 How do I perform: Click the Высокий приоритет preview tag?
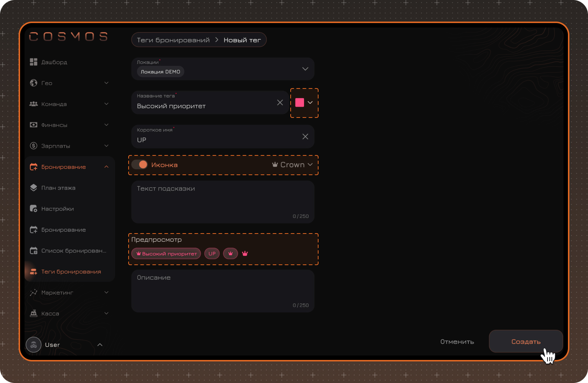(x=166, y=254)
